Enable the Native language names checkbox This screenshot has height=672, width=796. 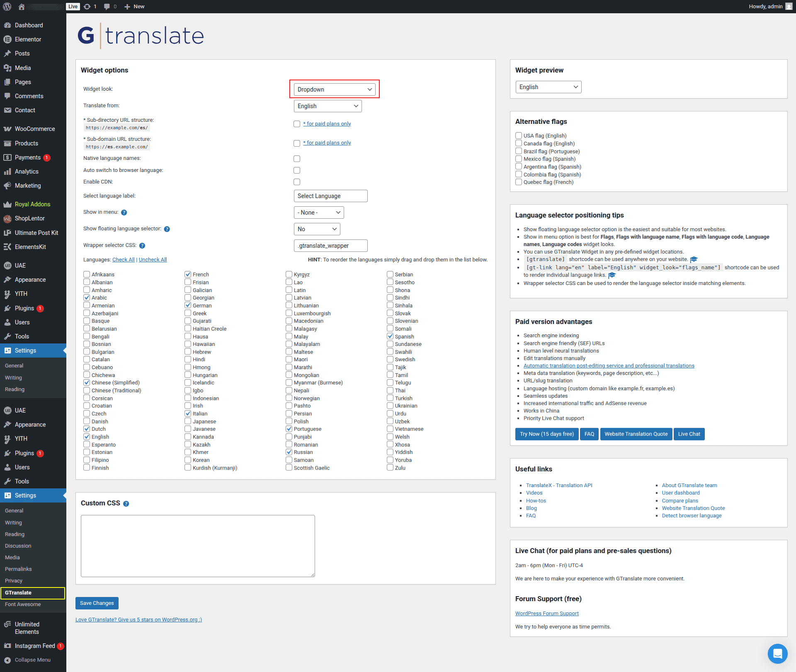click(x=297, y=159)
